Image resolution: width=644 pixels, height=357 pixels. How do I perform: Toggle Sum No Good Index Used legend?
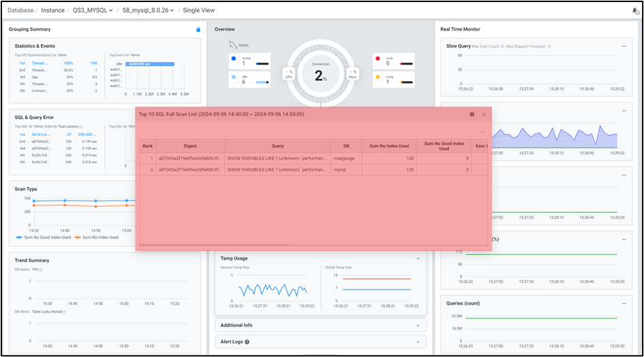coord(44,237)
